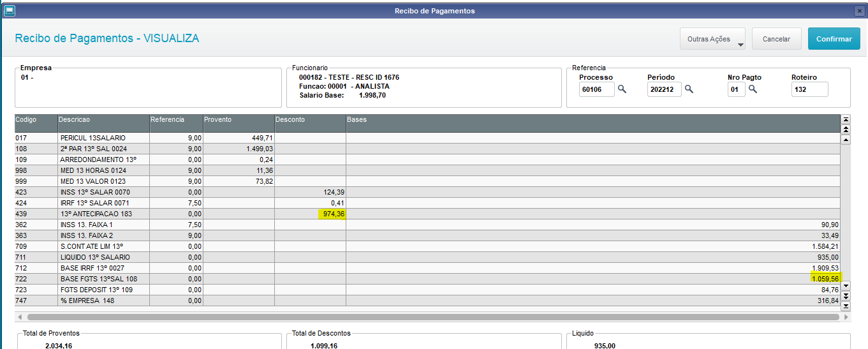Click the Cancelar button
868x349 pixels.
(776, 39)
